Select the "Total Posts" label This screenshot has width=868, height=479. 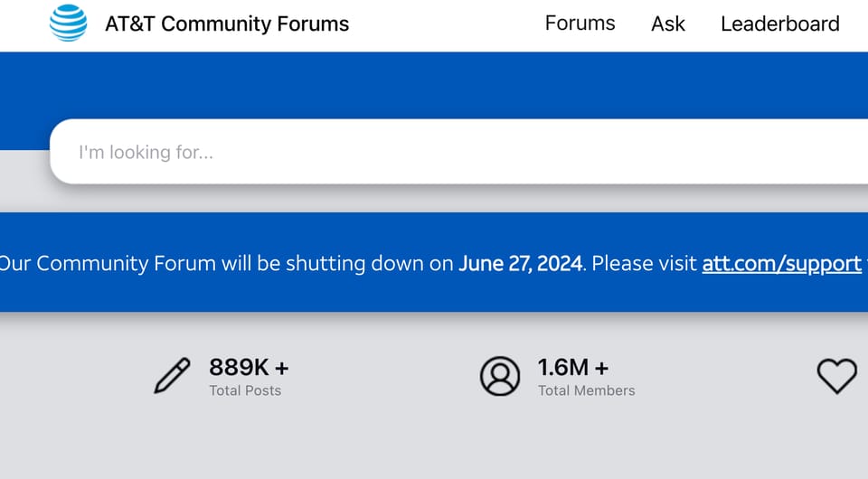pos(245,390)
